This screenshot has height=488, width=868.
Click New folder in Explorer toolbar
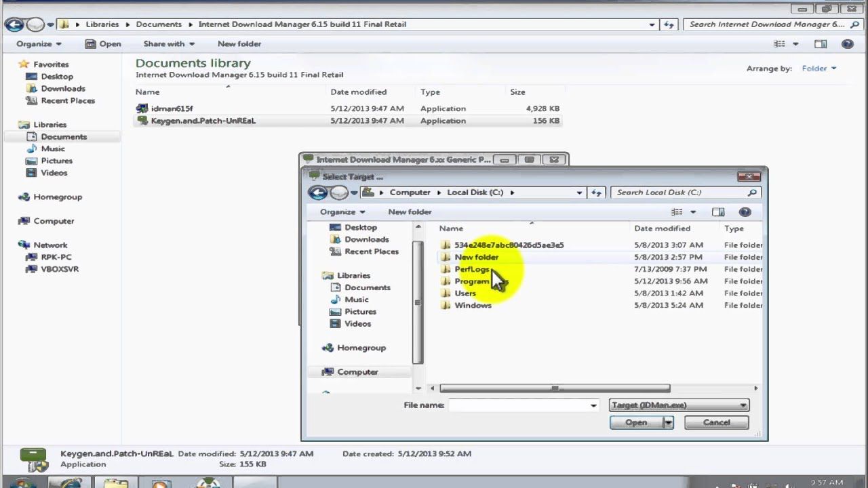point(239,44)
